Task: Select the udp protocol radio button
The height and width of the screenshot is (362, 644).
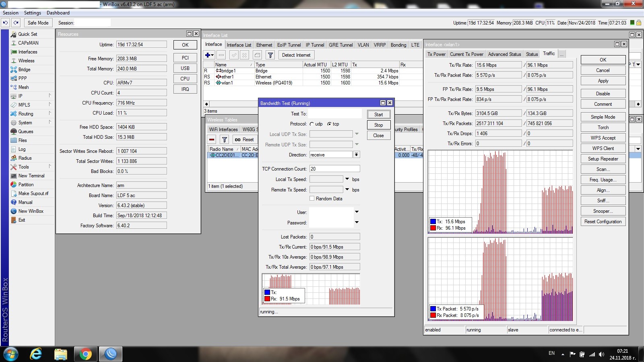Action: 312,124
